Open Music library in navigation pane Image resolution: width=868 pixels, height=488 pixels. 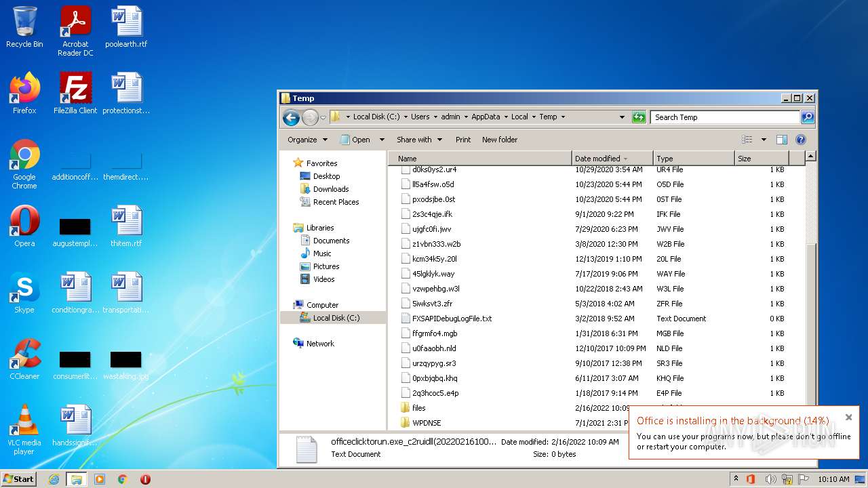pos(322,253)
